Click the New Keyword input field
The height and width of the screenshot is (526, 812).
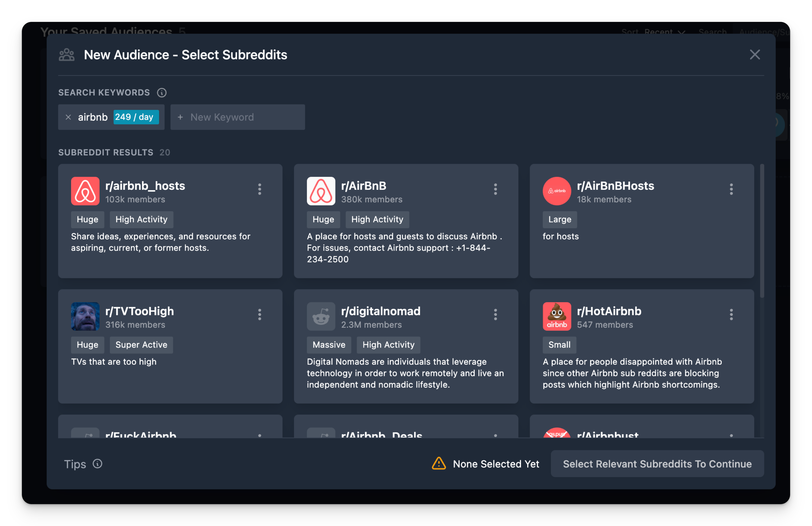point(237,117)
